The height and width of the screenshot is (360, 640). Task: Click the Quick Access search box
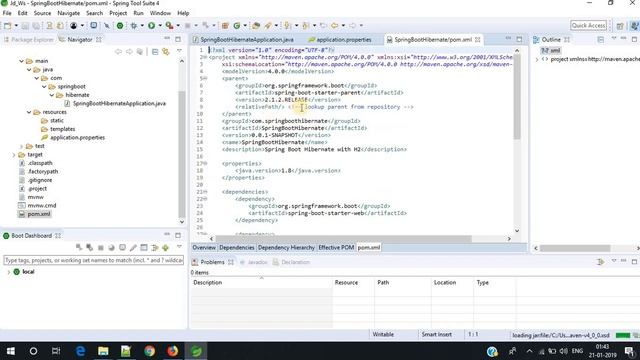[x=588, y=25]
